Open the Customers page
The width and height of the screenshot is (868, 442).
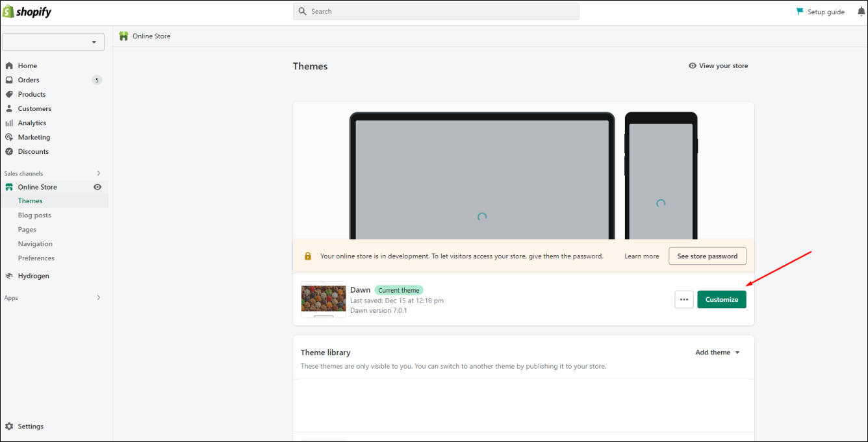pos(34,108)
